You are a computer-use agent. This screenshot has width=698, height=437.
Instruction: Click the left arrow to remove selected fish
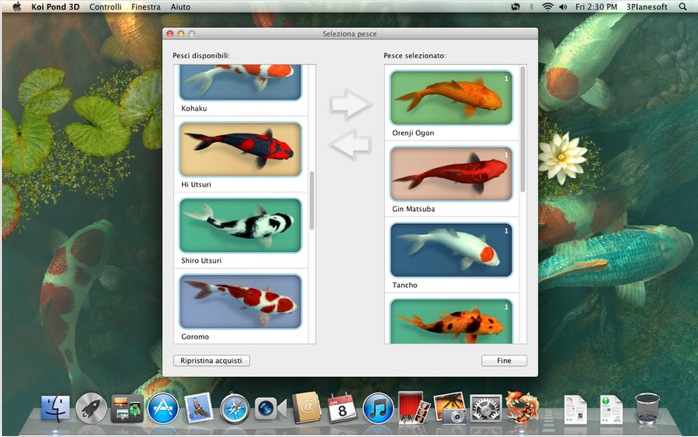click(350, 144)
